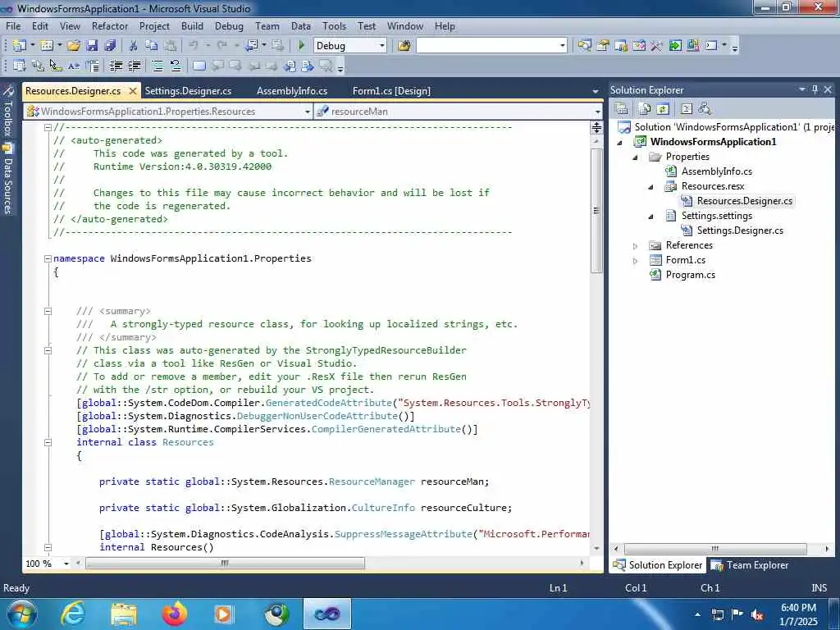Collapse the Resources.resx tree node
This screenshot has width=840, height=630.
[x=651, y=187]
